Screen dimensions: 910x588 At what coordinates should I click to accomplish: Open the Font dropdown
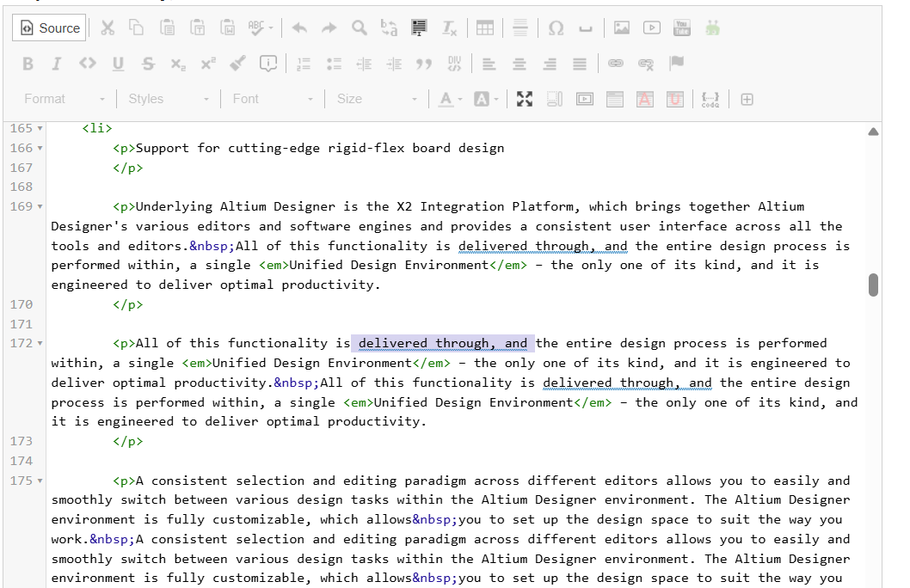(273, 99)
